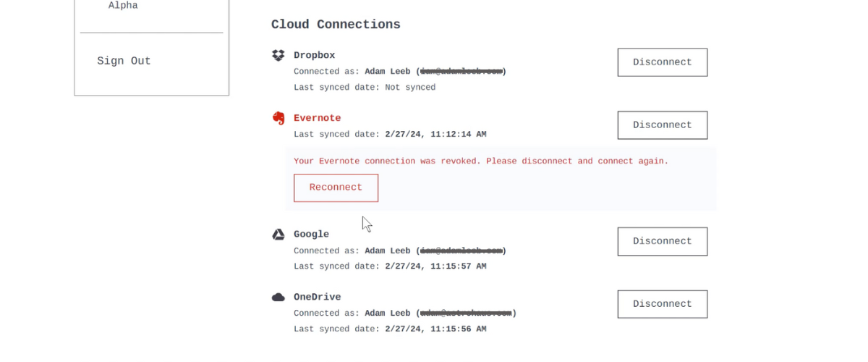Screen dimensions: 868x362
Task: Click the OneDrive cloud icon
Action: coord(278,297)
